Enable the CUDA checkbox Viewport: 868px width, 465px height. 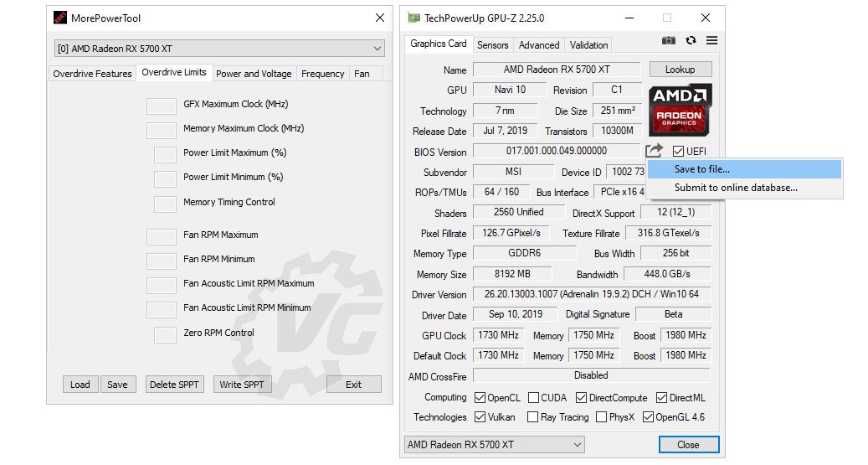pos(534,398)
